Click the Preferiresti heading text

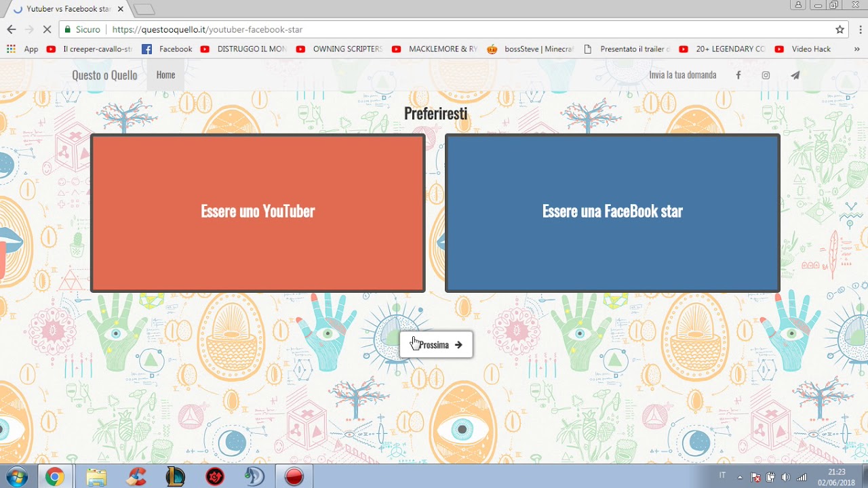click(436, 113)
